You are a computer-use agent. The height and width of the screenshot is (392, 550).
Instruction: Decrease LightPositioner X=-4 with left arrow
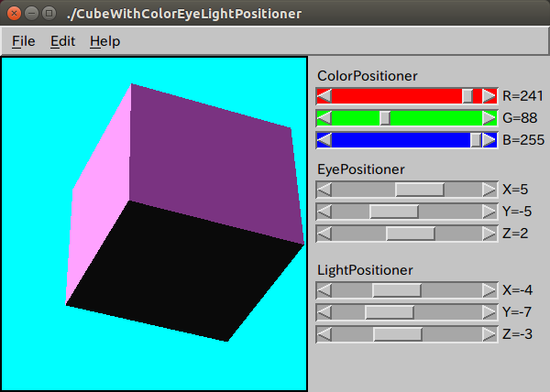click(x=324, y=290)
